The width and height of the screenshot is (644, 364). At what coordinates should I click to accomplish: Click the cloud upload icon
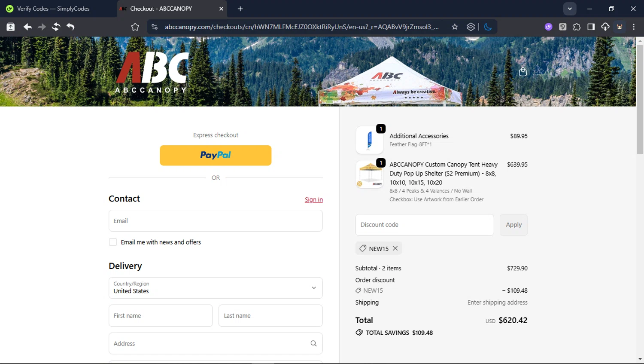coord(605,27)
